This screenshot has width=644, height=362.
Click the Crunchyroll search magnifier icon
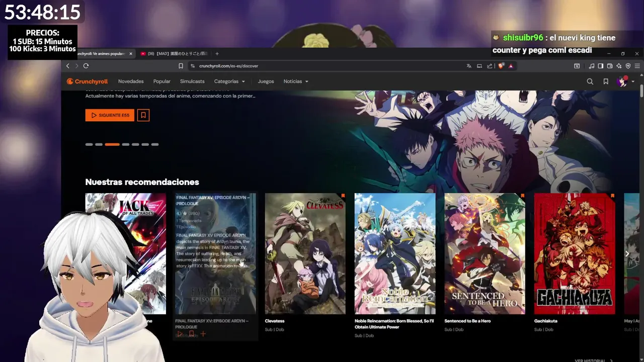pos(590,81)
